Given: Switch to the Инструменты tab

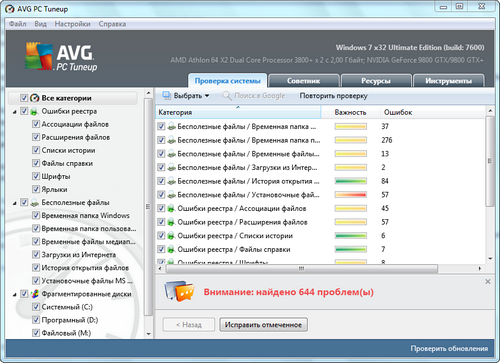Looking at the screenshot, I should pyautogui.click(x=448, y=81).
